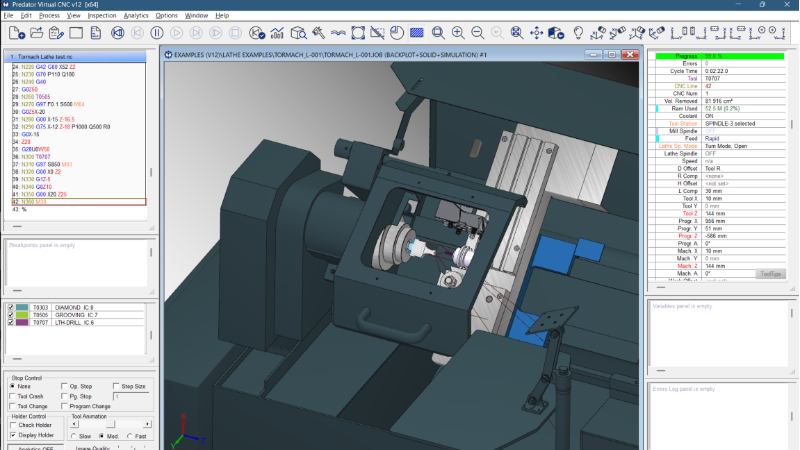Enable the Op. Stop checkbox

point(64,386)
